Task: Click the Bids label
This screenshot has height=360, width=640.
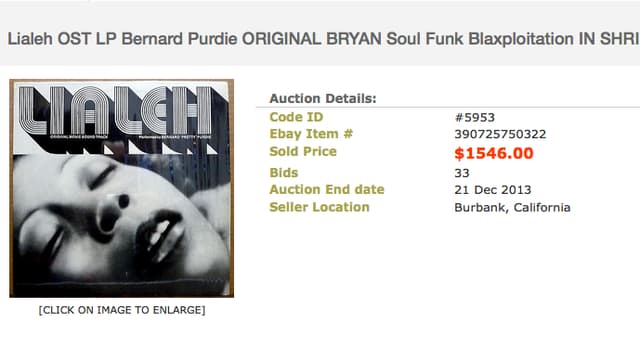Action: [x=284, y=173]
